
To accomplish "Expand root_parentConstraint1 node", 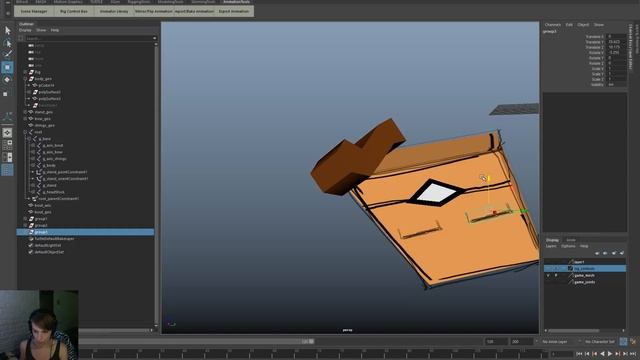I will point(29,199).
